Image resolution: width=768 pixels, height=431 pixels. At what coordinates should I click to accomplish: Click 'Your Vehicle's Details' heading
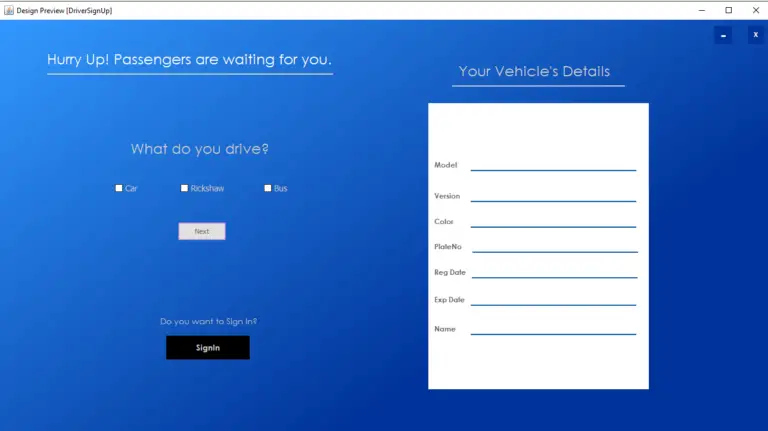click(534, 72)
